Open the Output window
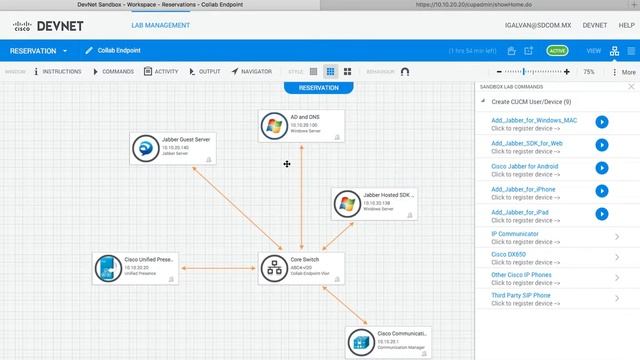 (x=204, y=71)
